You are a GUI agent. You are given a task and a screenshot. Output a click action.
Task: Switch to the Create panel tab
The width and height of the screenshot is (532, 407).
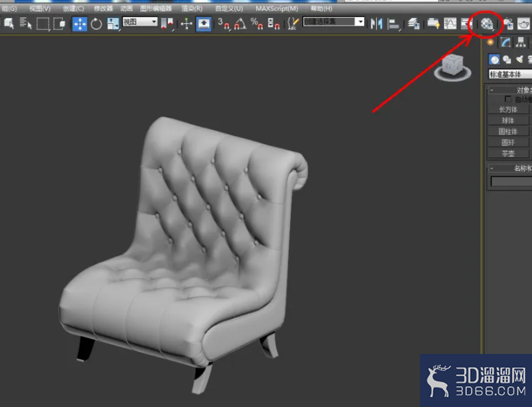490,43
